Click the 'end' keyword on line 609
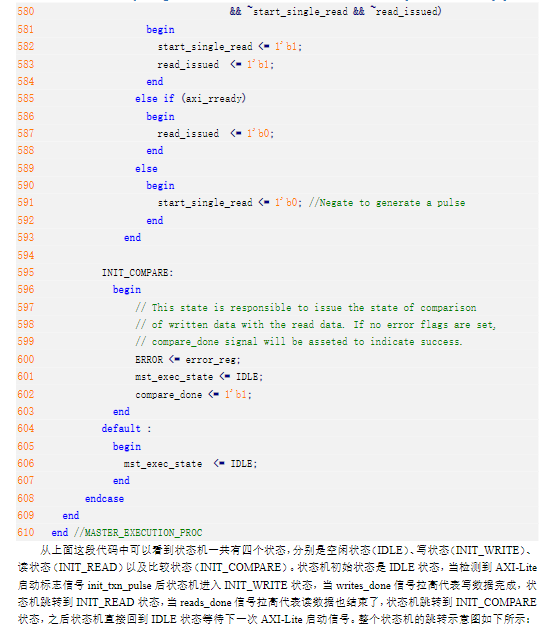 [x=71, y=516]
